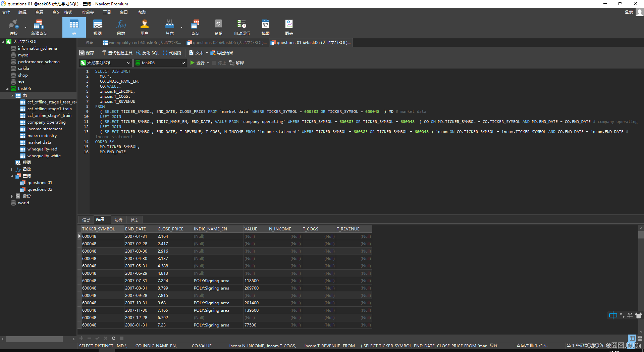Sort by the CLOSE_PRICE column header
This screenshot has height=352, width=644.
tap(175, 229)
